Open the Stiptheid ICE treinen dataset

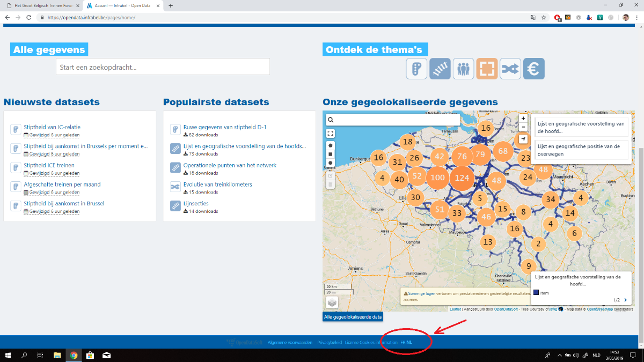49,165
